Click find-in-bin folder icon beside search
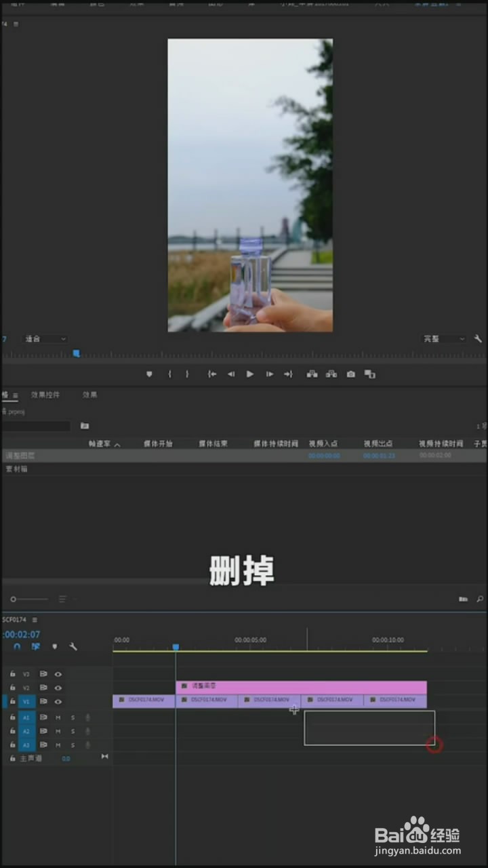This screenshot has height=868, width=488. click(x=85, y=426)
